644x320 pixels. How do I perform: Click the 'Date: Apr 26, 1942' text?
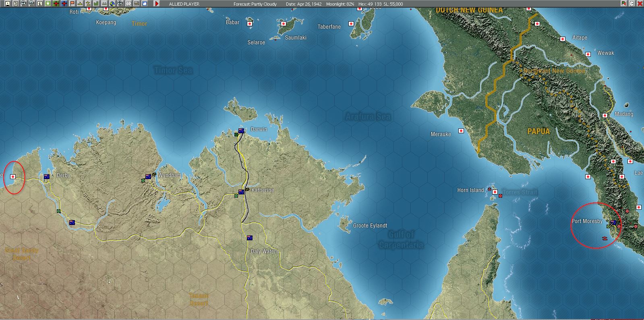303,4
